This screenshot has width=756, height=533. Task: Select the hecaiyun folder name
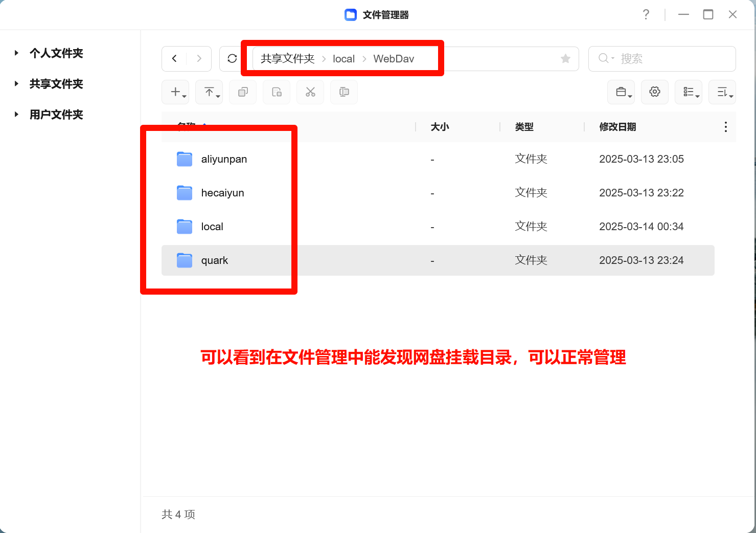(222, 193)
